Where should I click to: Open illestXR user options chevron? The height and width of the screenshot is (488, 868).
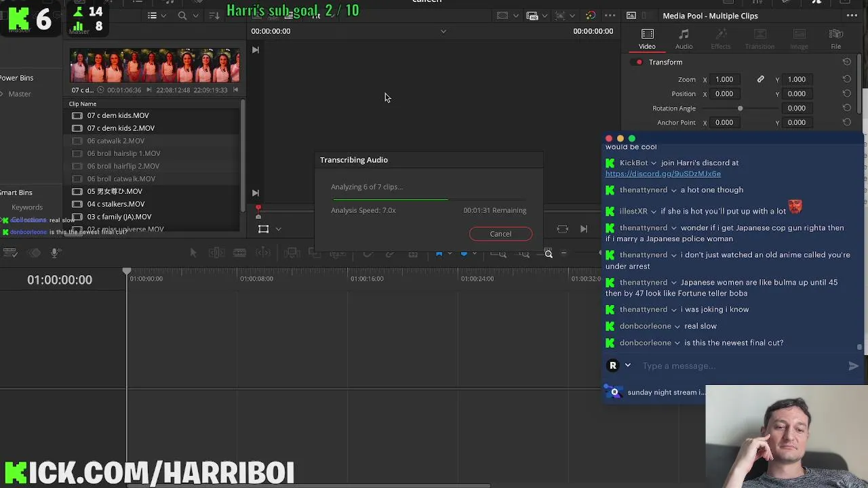coord(654,211)
